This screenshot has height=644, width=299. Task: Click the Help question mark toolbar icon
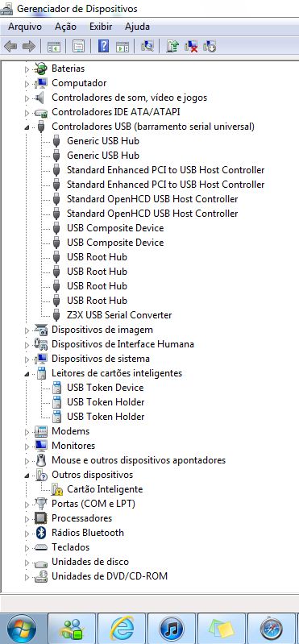pyautogui.click(x=103, y=46)
